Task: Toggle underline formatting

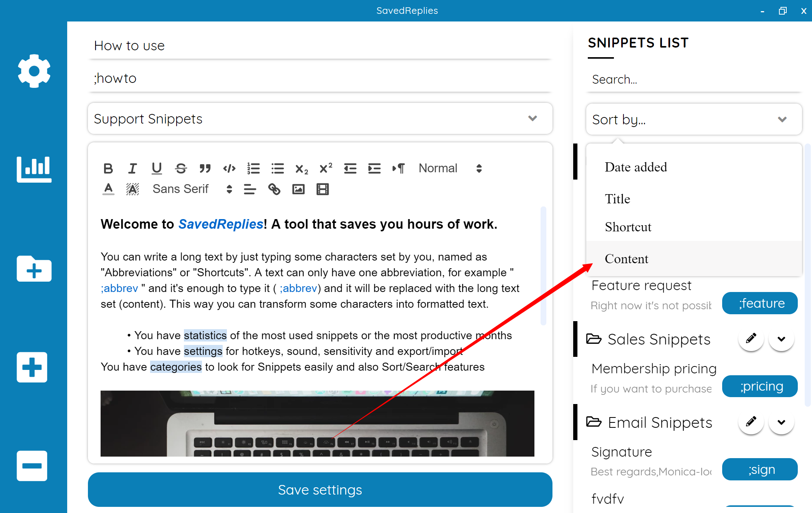Action: (x=157, y=168)
